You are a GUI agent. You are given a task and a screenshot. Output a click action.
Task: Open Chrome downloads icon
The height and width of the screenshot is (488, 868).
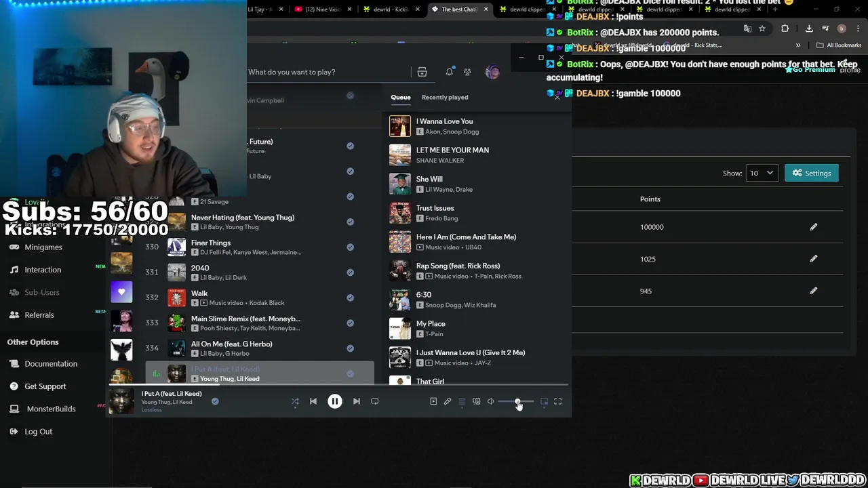(809, 28)
